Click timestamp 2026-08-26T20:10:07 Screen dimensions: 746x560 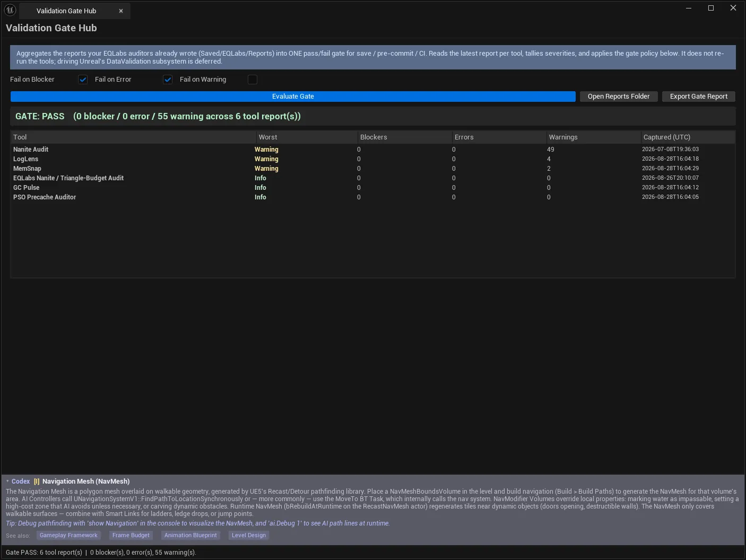[670, 178]
